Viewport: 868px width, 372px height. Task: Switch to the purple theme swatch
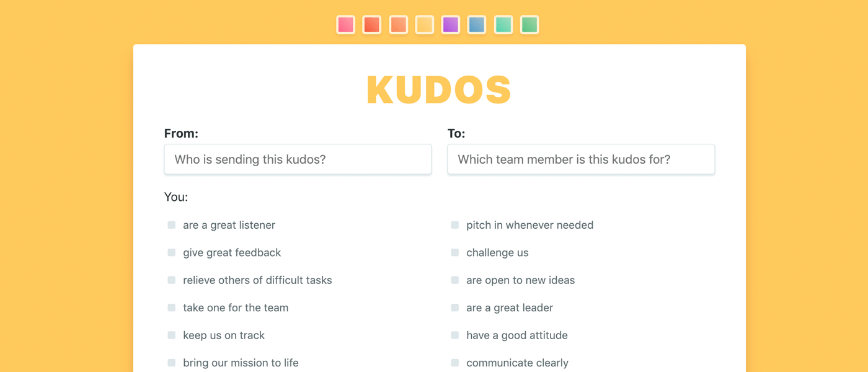(x=451, y=25)
